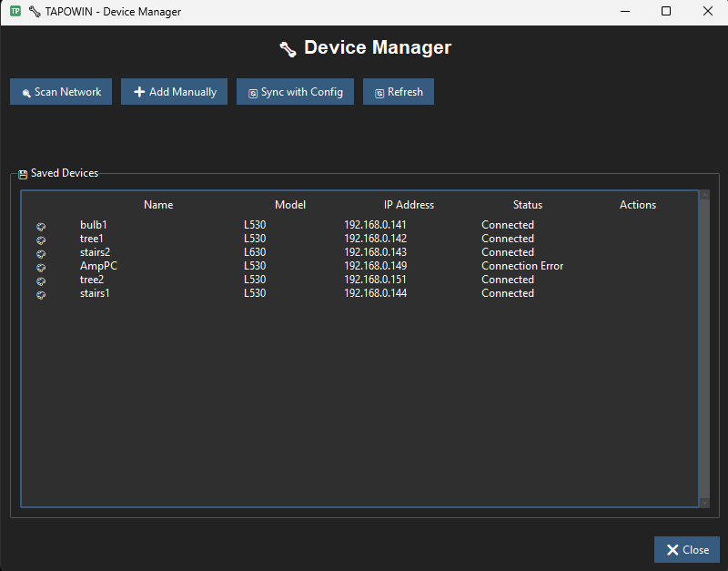The image size is (728, 571).
Task: Click the Connection Error status of AmpPC
Action: click(x=522, y=266)
